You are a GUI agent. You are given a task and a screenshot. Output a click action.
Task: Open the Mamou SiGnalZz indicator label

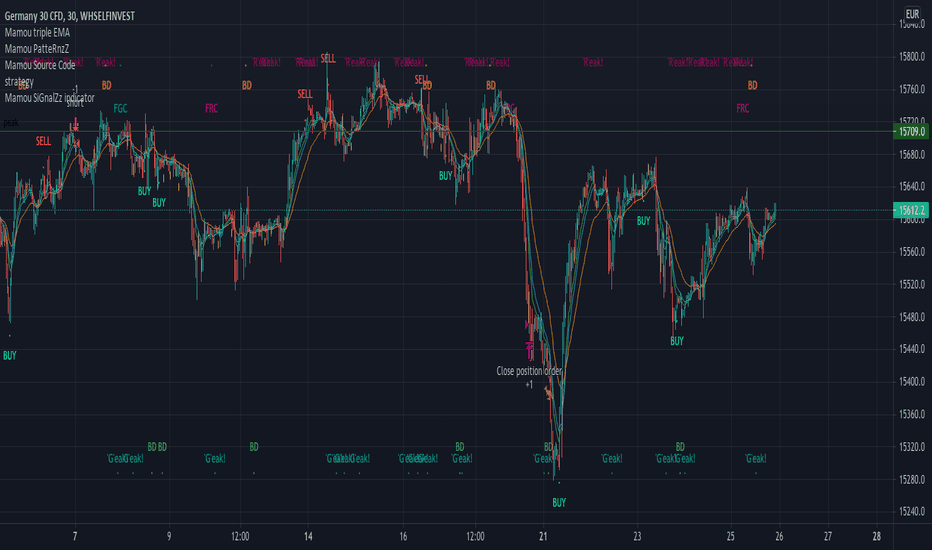[x=49, y=98]
